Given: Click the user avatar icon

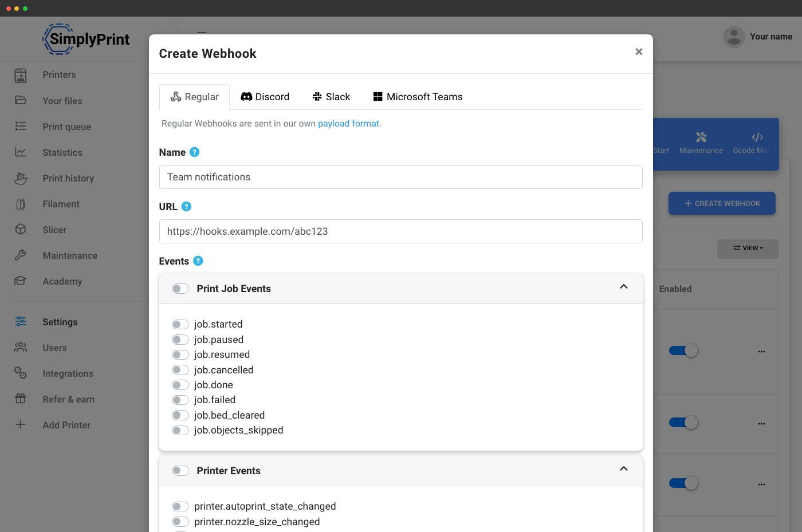Looking at the screenshot, I should click(x=734, y=37).
